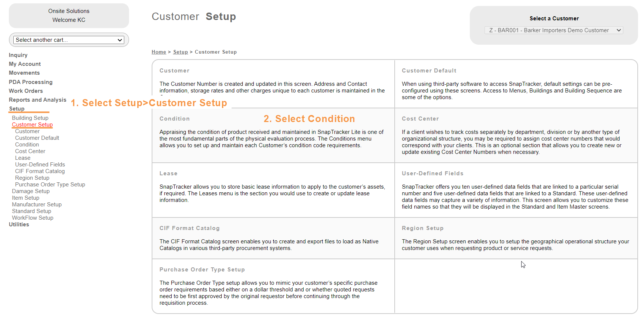Open the Select another cart dropdown
644x321 pixels.
pyautogui.click(x=68, y=40)
